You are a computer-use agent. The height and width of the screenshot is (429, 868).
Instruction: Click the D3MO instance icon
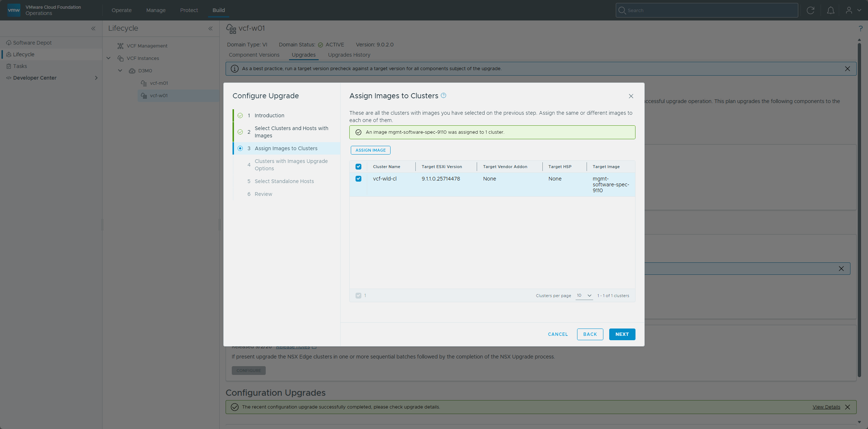pyautogui.click(x=132, y=71)
